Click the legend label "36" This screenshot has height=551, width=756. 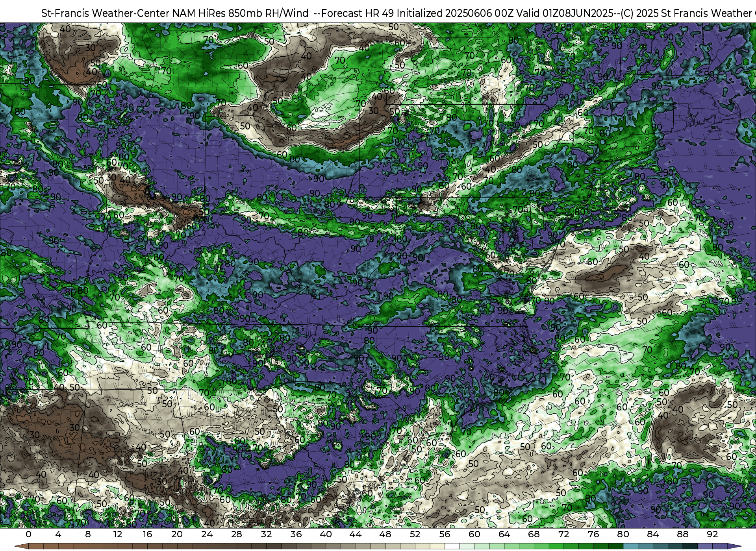click(296, 534)
